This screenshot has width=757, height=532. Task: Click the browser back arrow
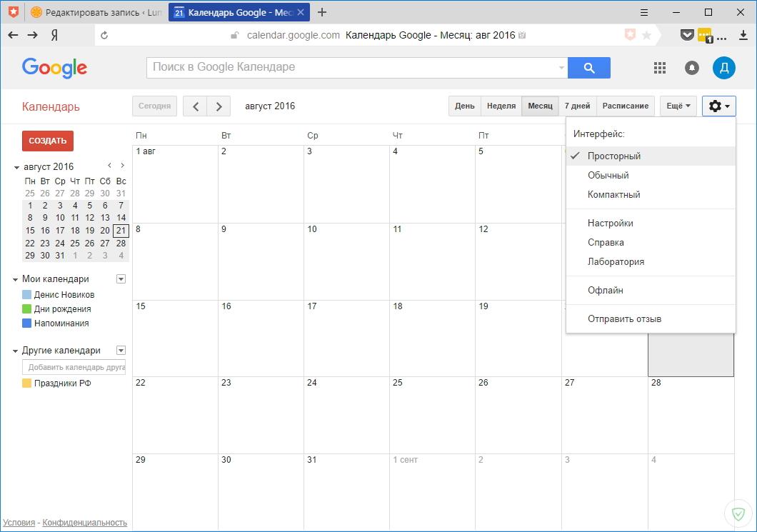tap(13, 35)
